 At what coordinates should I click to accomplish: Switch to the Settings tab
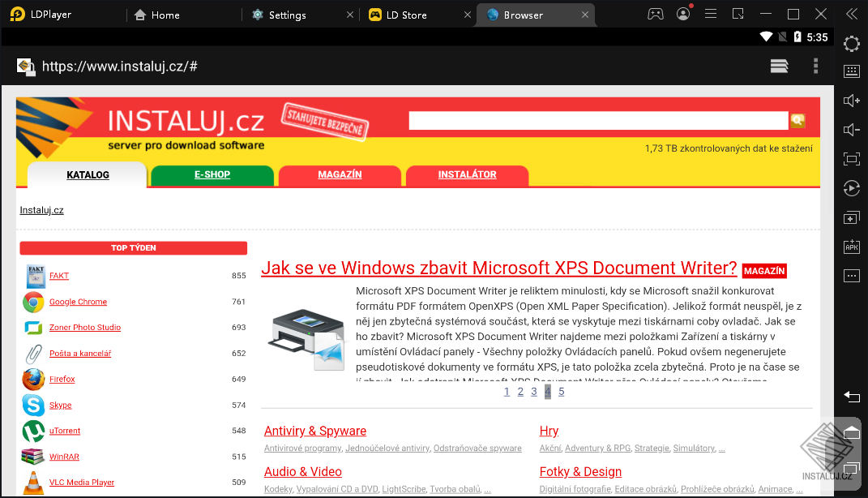click(287, 15)
